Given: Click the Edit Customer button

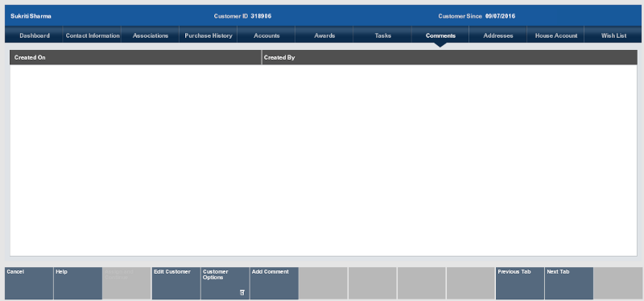Looking at the screenshot, I should click(176, 283).
